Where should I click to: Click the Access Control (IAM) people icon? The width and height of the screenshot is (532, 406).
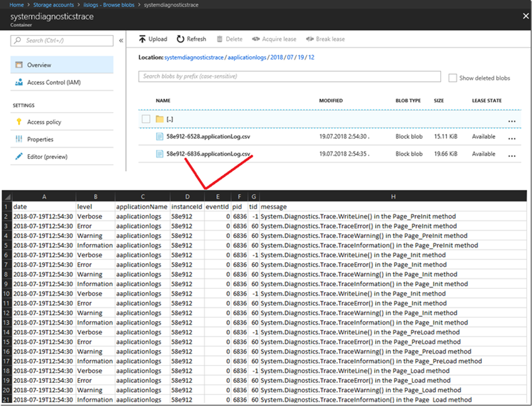point(19,82)
